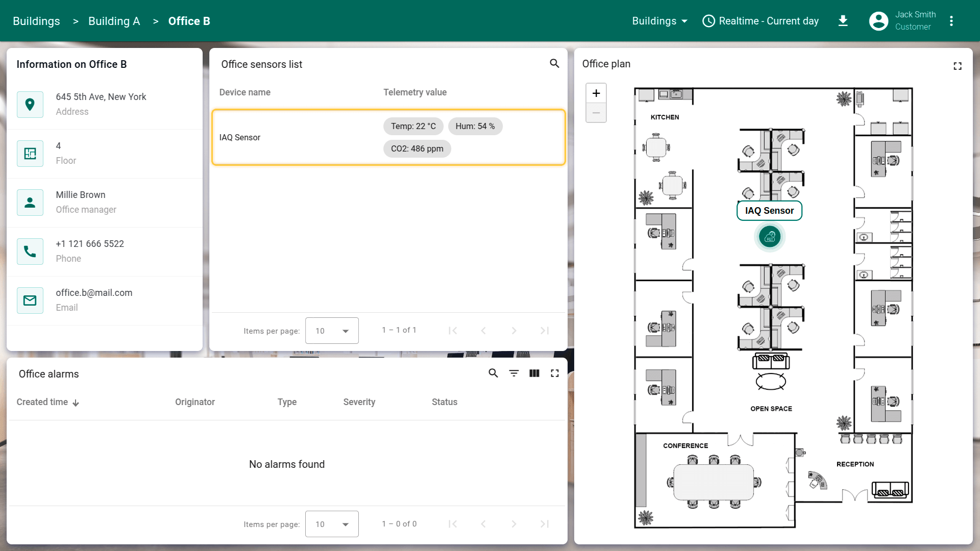The image size is (980, 551).
Task: Open the Buildings dropdown in header
Action: [x=659, y=21]
